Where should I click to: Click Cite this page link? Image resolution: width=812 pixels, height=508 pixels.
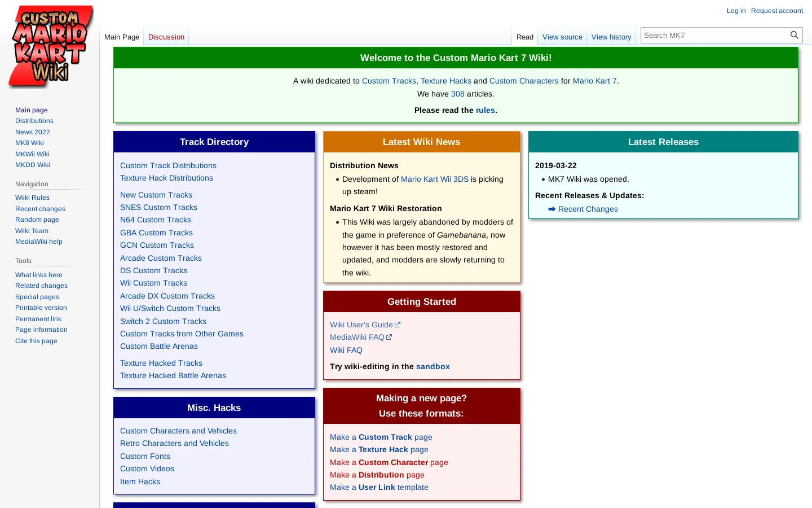[x=36, y=341]
